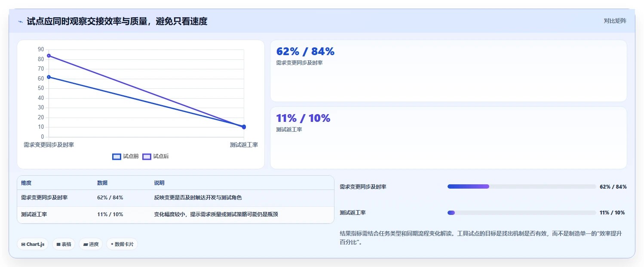Screen dimensions: 644x267
Task: Click 11% / 10% value beside progress bar
Action: point(612,213)
